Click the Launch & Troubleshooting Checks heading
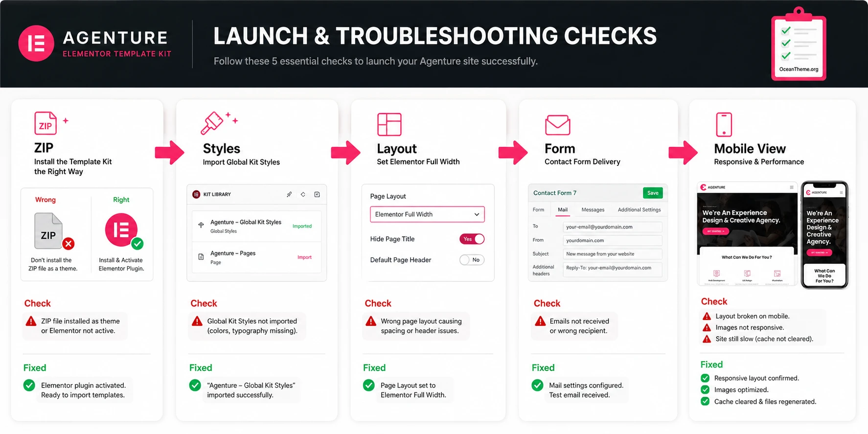868x434 pixels. pyautogui.click(x=435, y=36)
